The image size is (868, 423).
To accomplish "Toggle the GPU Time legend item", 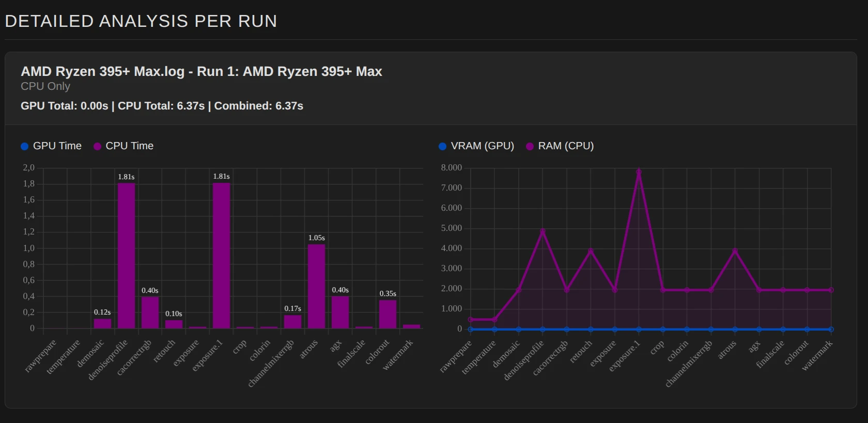I will [x=51, y=146].
